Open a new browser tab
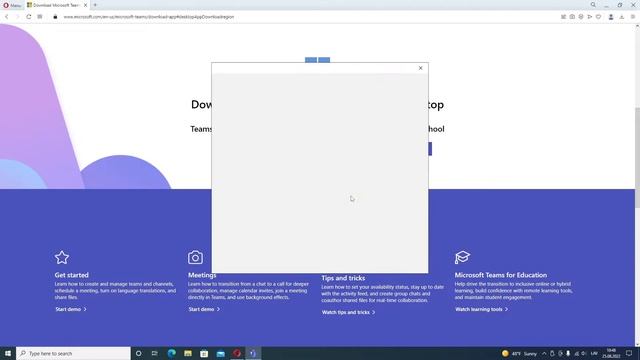The width and height of the screenshot is (640, 360). [95, 5]
